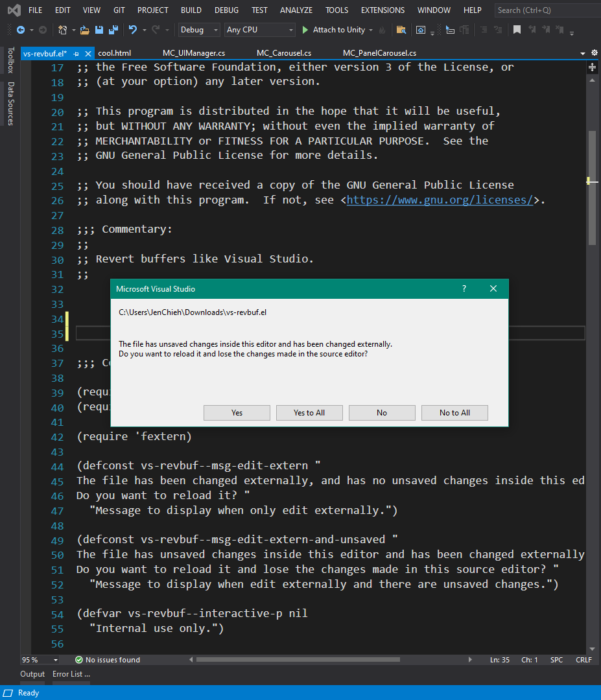Click the Hot Reload flame icon
This screenshot has width=601, height=700.
(383, 30)
